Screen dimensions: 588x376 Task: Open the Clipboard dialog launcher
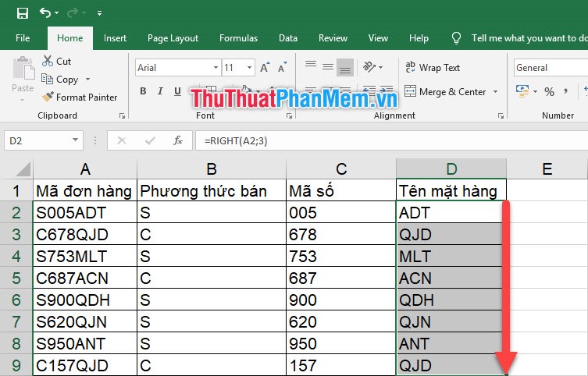click(123, 116)
